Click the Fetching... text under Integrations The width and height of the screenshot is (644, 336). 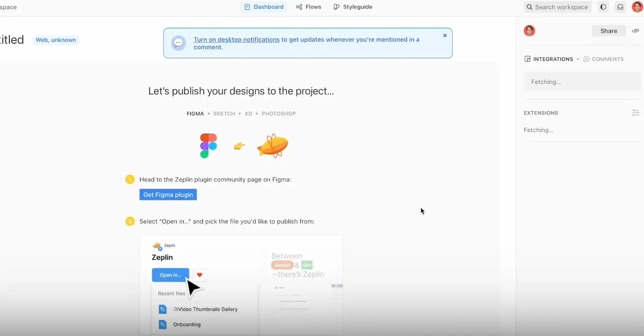tap(546, 82)
